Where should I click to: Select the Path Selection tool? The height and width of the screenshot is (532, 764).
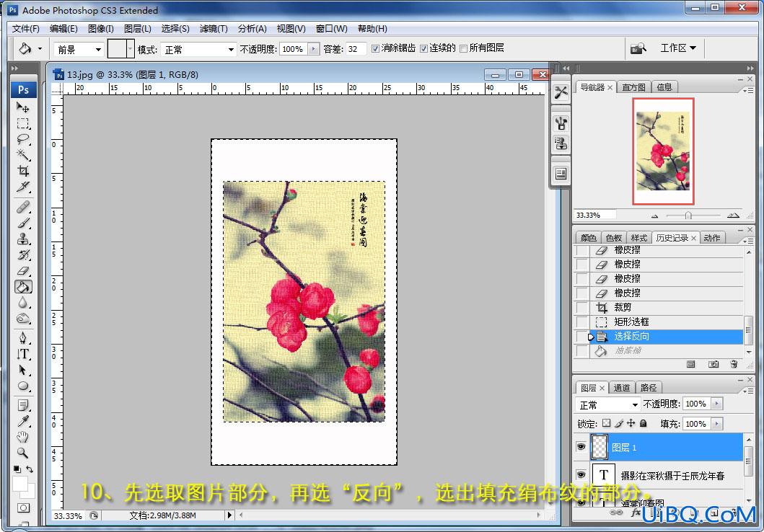23,370
